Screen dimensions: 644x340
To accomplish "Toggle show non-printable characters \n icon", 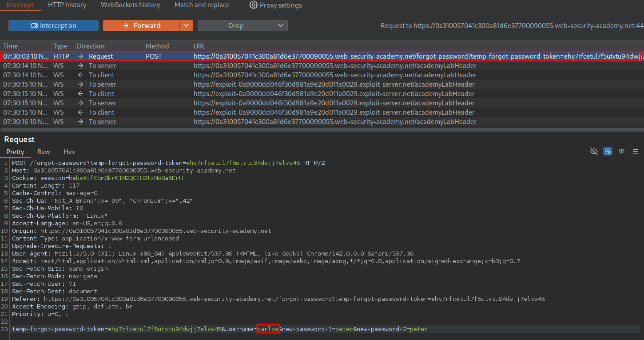I will [x=621, y=152].
